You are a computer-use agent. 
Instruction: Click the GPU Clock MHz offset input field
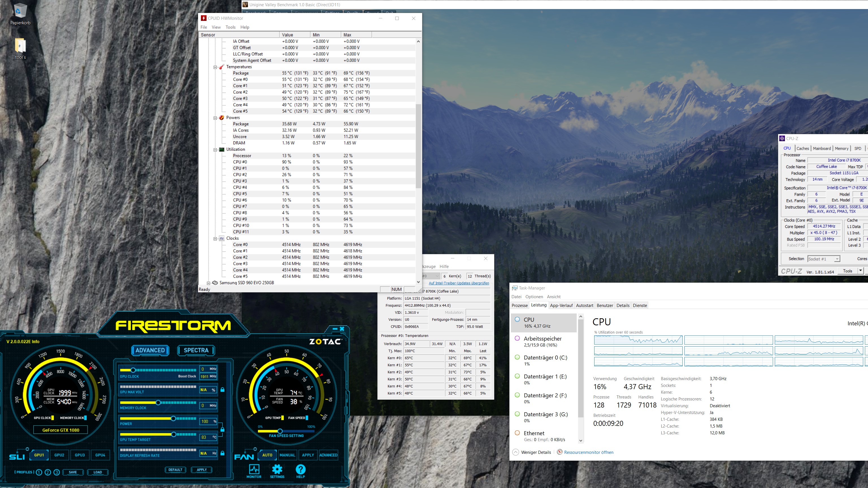pyautogui.click(x=209, y=369)
